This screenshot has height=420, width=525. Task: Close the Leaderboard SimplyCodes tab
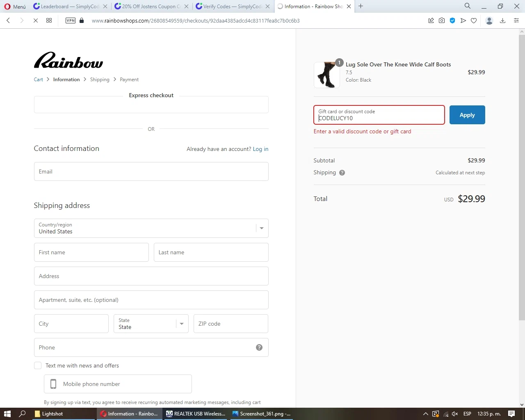(x=105, y=7)
